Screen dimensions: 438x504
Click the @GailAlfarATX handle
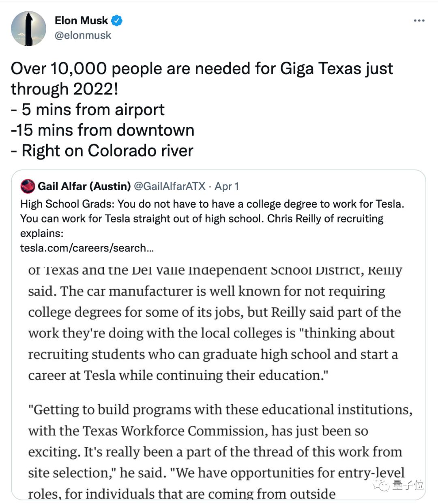pos(170,186)
